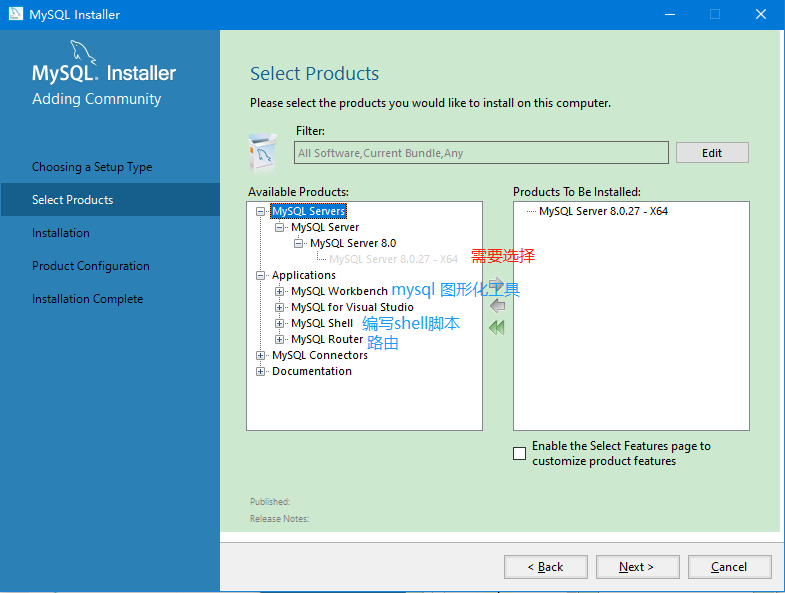Click the Cancel button
This screenshot has height=593, width=785.
[729, 567]
